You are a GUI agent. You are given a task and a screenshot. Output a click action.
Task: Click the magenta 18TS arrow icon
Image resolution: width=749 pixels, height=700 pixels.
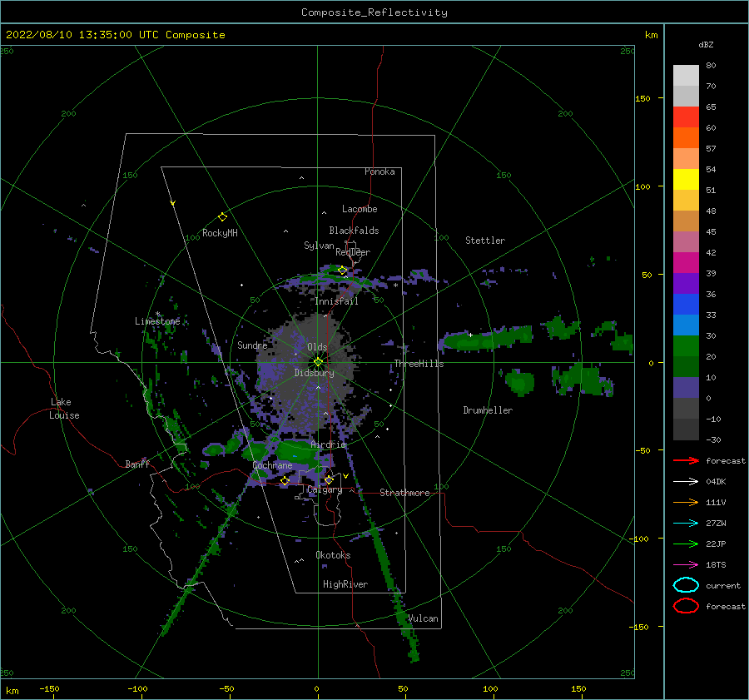[686, 565]
